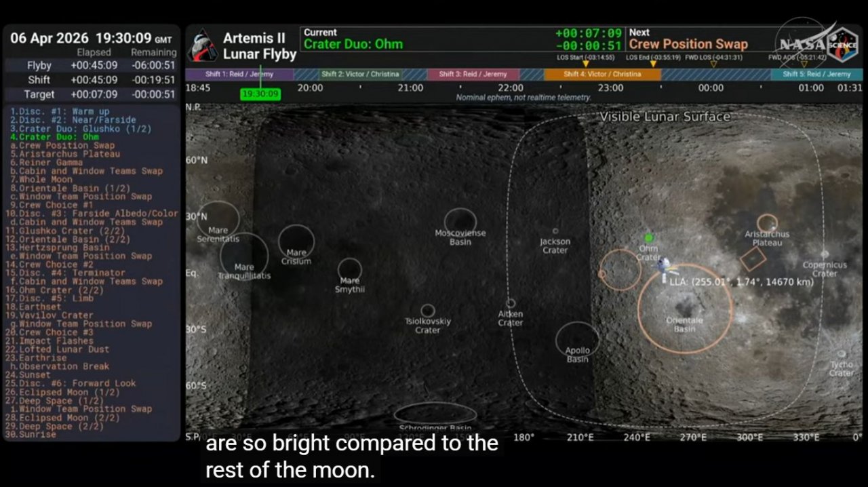Click the NASA Science logo badge
The image size is (868, 487).
(x=843, y=44)
